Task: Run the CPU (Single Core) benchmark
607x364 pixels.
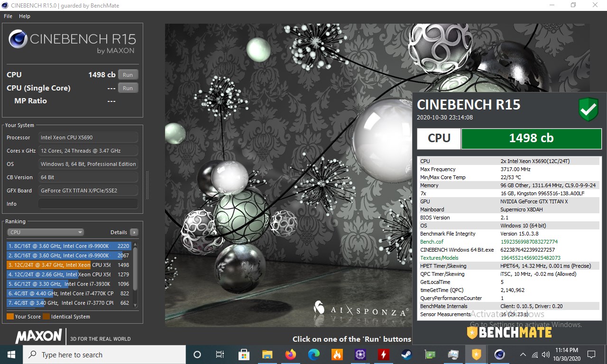Action: pos(128,88)
